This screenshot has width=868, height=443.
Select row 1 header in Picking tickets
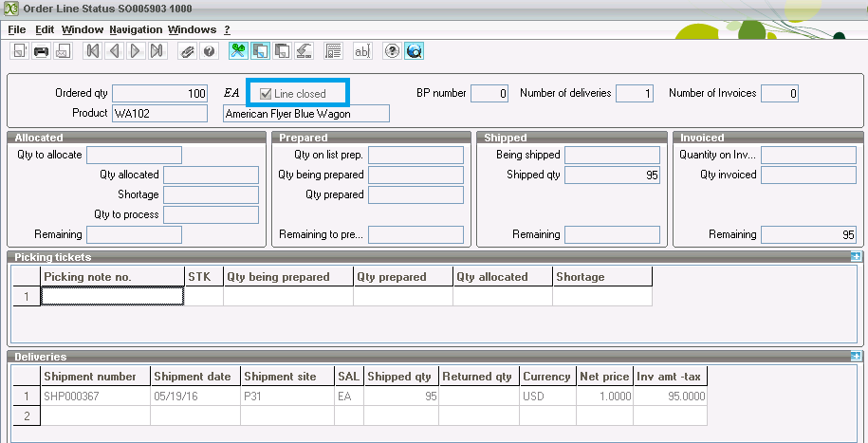(27, 296)
